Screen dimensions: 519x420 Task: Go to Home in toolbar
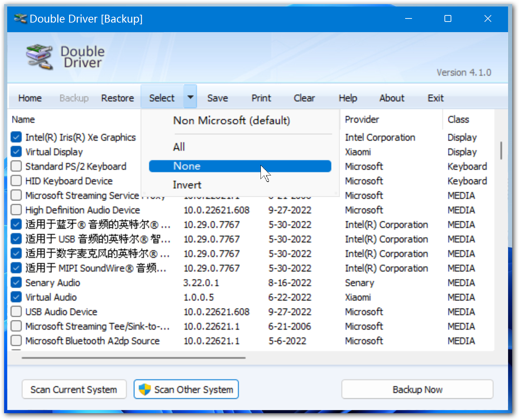click(30, 98)
